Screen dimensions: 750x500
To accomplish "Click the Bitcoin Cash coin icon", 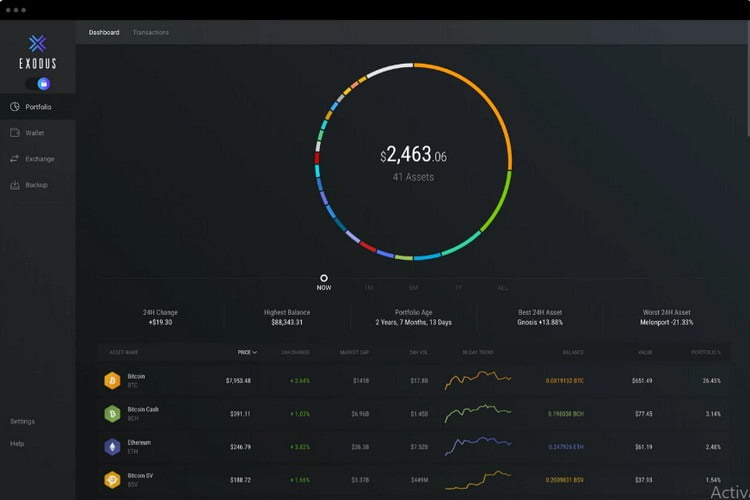I will point(112,414).
